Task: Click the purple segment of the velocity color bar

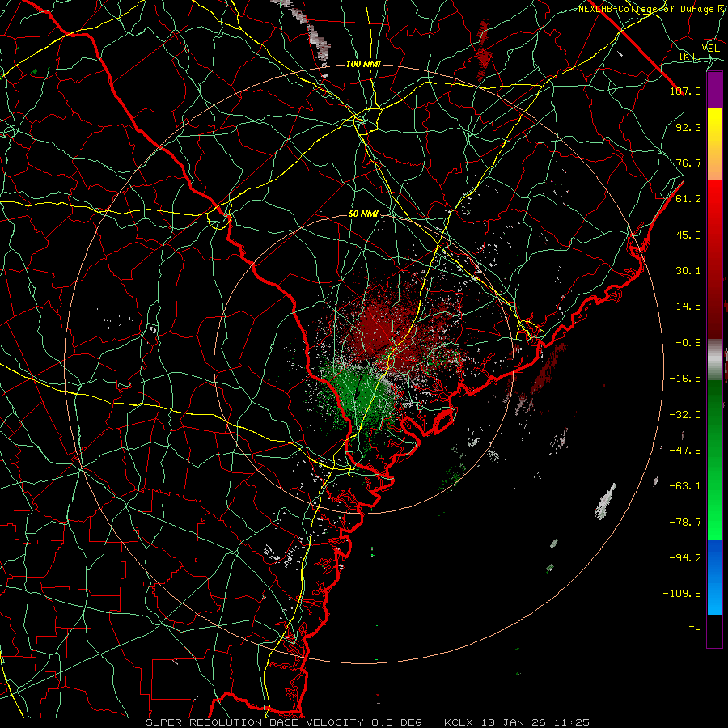Action: point(714,91)
